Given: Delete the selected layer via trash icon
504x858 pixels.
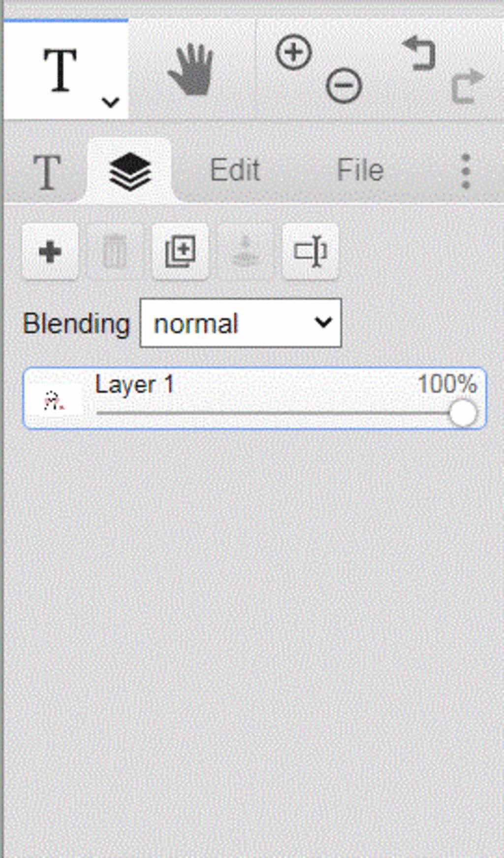Looking at the screenshot, I should tap(114, 252).
